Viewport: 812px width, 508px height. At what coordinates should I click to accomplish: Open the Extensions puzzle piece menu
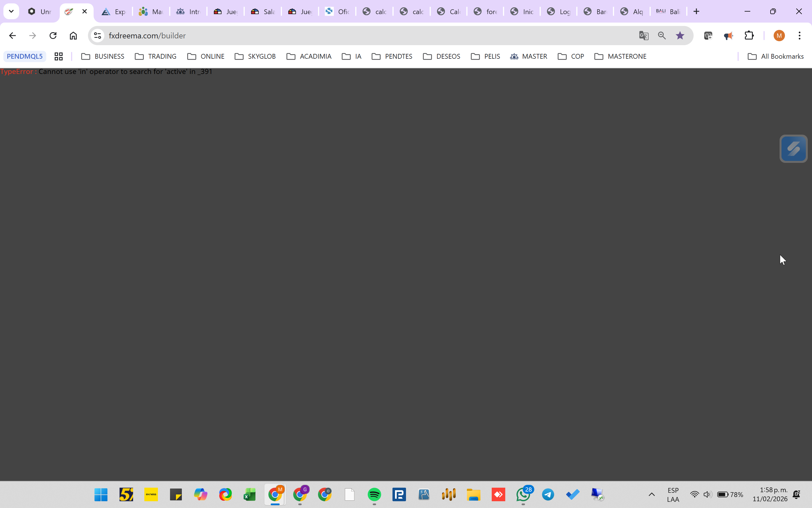point(749,36)
